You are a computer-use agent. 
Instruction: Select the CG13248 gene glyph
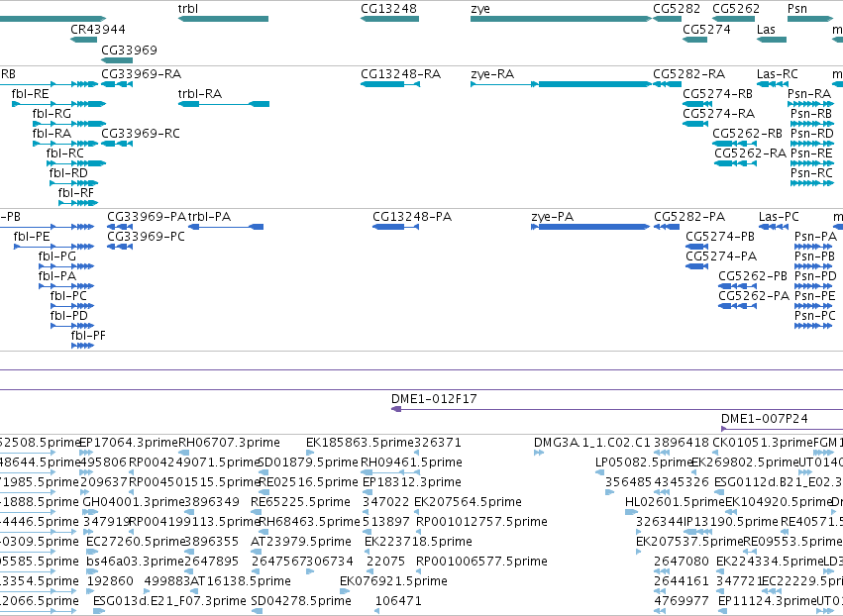pyautogui.click(x=389, y=19)
